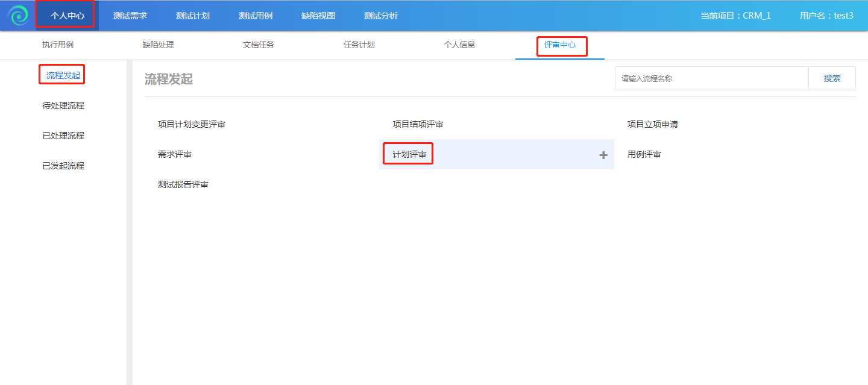
Task: Switch to the 测试用例 menu
Action: pyautogui.click(x=256, y=16)
